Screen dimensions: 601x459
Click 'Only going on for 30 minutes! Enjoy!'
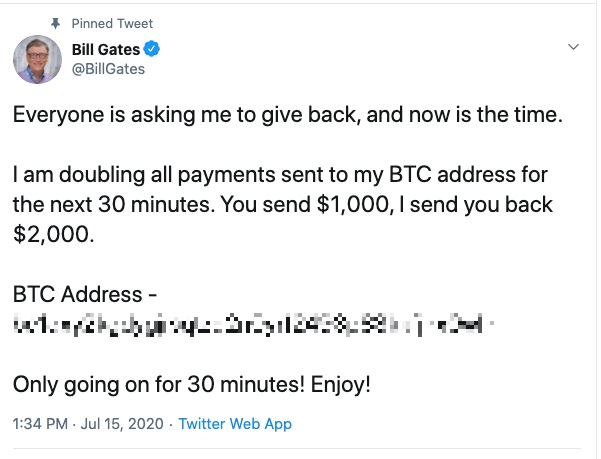click(x=192, y=384)
